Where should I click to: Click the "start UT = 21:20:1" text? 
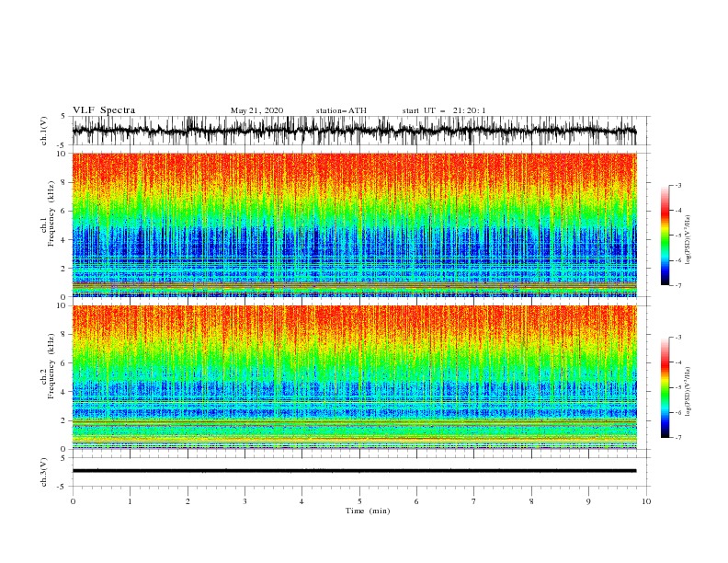click(x=444, y=110)
